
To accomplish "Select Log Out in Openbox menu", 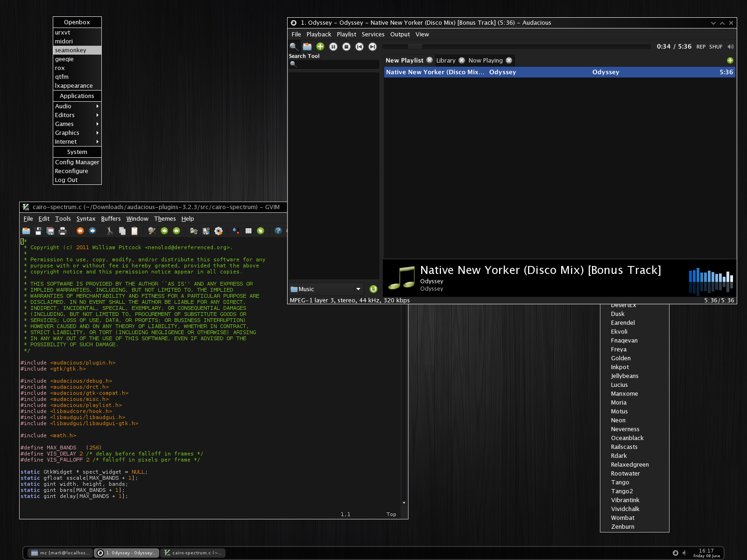I will (x=77, y=180).
